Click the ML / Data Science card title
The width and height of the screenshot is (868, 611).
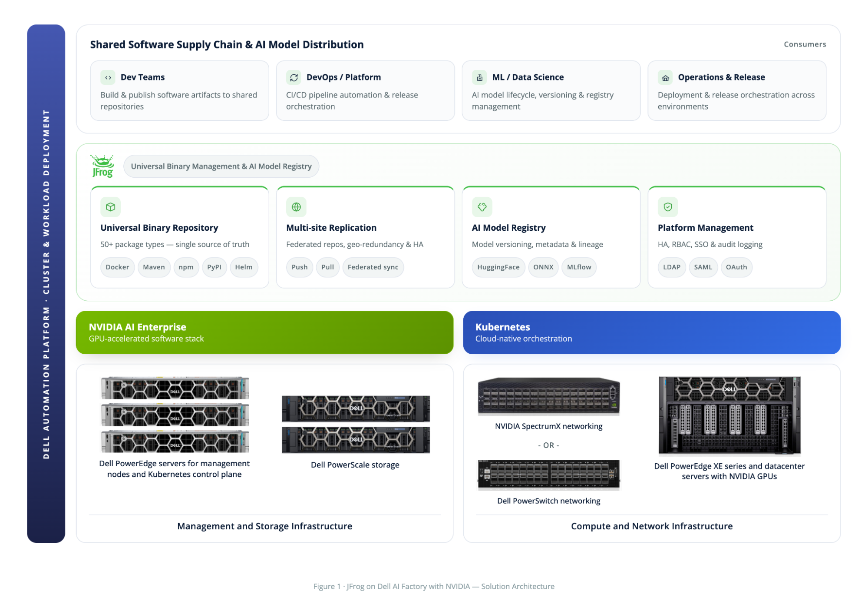(x=528, y=77)
